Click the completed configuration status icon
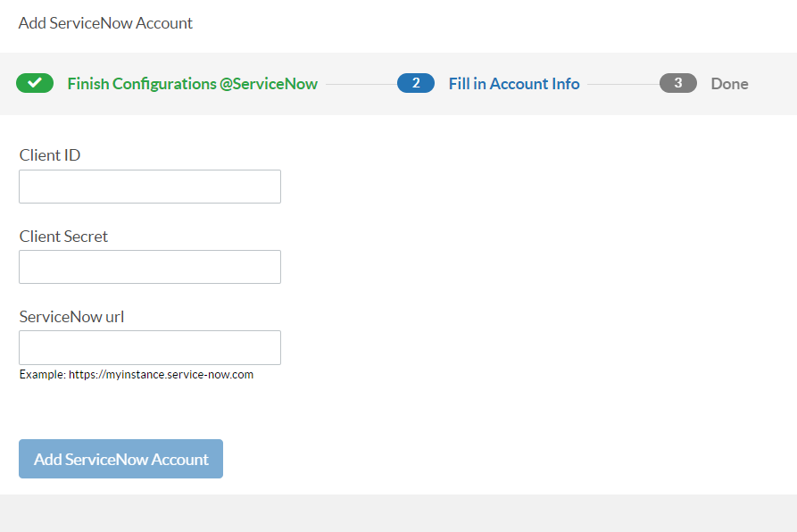This screenshot has width=797, height=532. [35, 83]
